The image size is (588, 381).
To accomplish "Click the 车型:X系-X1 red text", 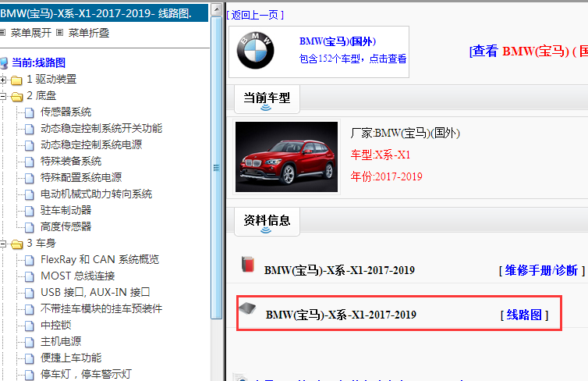I will tap(381, 155).
